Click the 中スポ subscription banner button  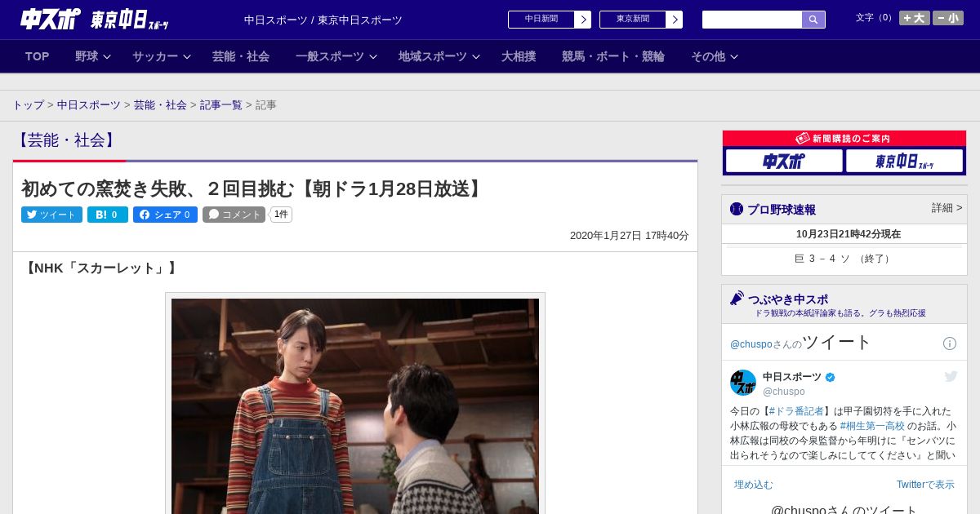(x=783, y=161)
